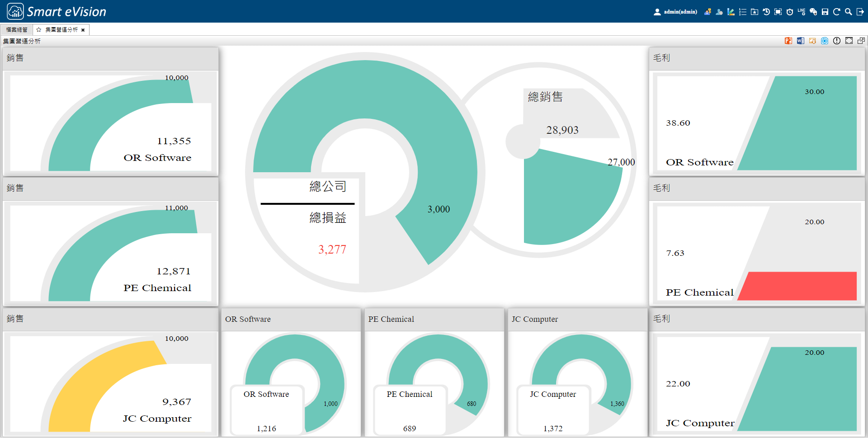Open the history clock icon

pos(766,12)
